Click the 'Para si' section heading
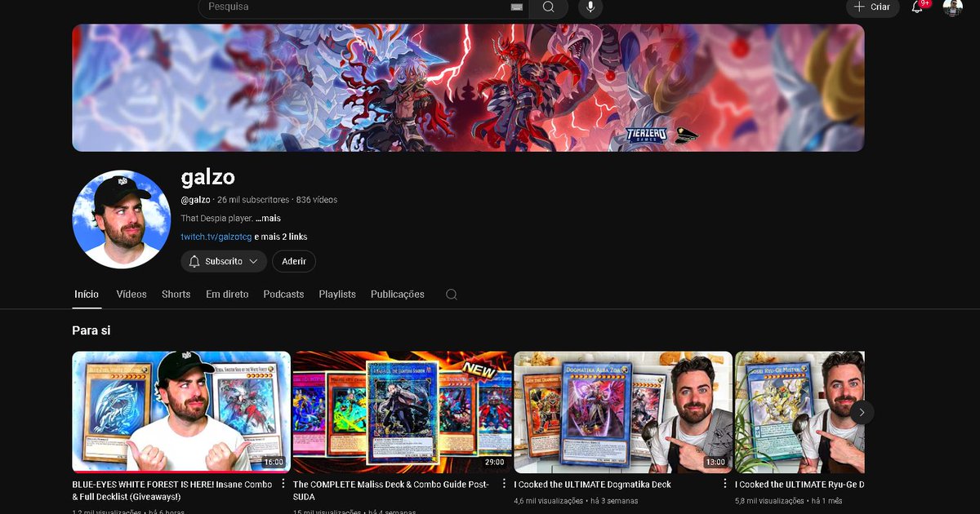 [x=91, y=330]
